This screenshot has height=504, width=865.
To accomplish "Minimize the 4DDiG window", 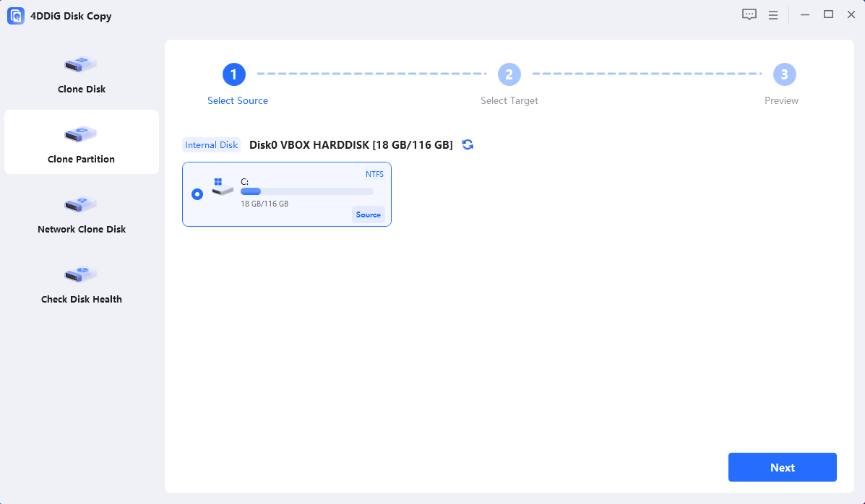I will click(x=805, y=15).
